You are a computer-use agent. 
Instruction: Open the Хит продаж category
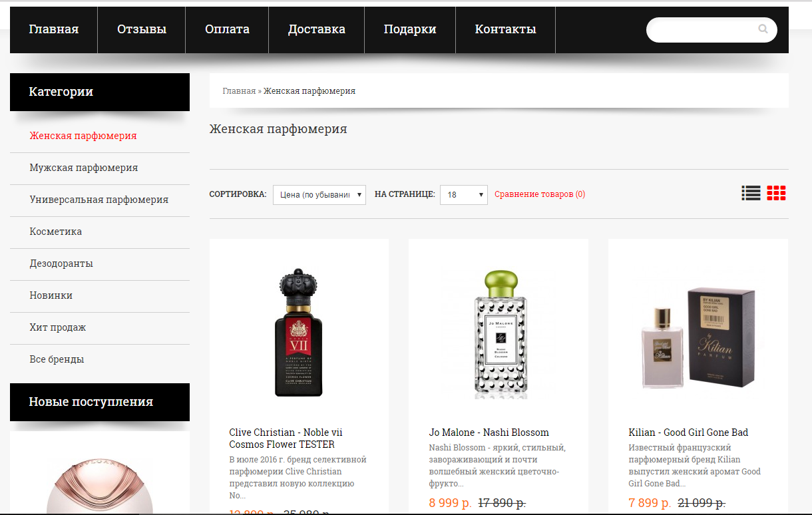click(58, 327)
